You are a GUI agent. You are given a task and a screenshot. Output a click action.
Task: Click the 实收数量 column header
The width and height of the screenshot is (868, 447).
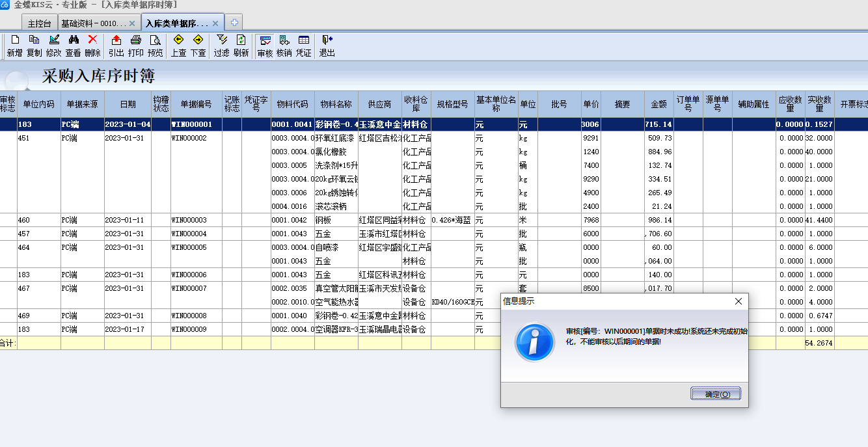tap(820, 104)
